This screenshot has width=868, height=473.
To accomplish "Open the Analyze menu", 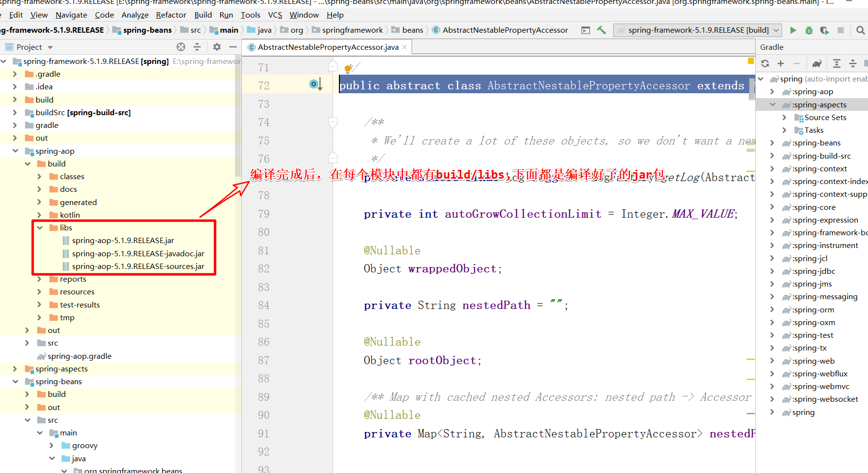I will click(x=135, y=15).
